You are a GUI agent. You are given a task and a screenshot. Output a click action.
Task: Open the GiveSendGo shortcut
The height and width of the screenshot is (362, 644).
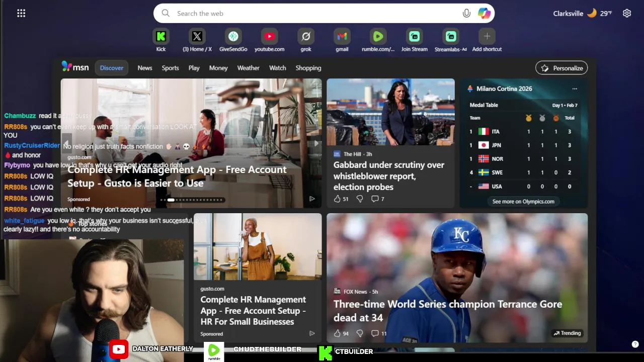[x=233, y=41]
